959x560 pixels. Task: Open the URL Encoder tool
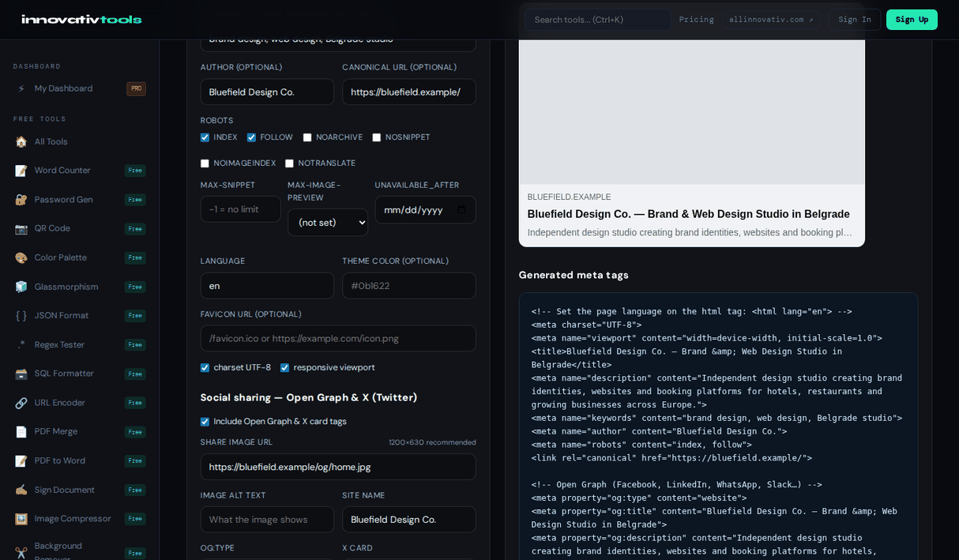tap(80, 403)
